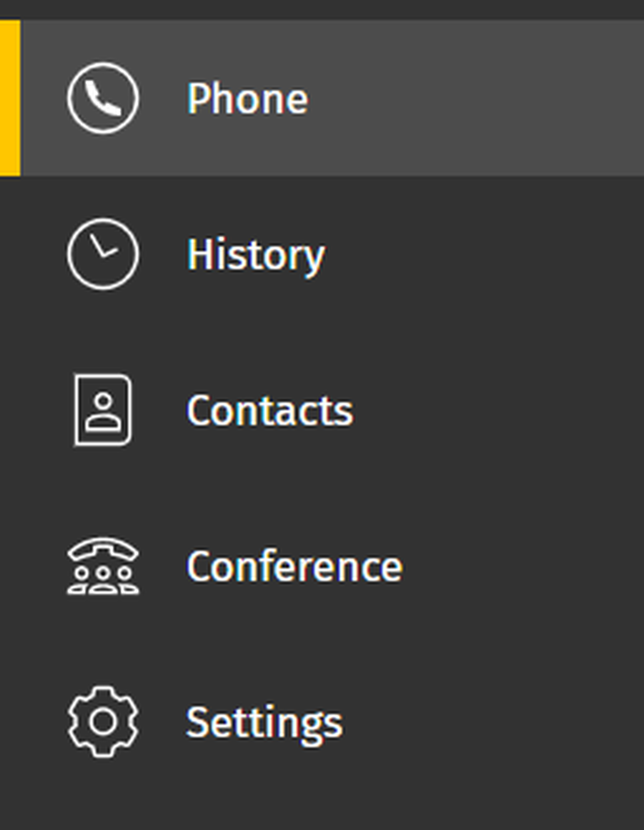The image size is (644, 830).
Task: Click the space left of History icon
Action: point(33,254)
